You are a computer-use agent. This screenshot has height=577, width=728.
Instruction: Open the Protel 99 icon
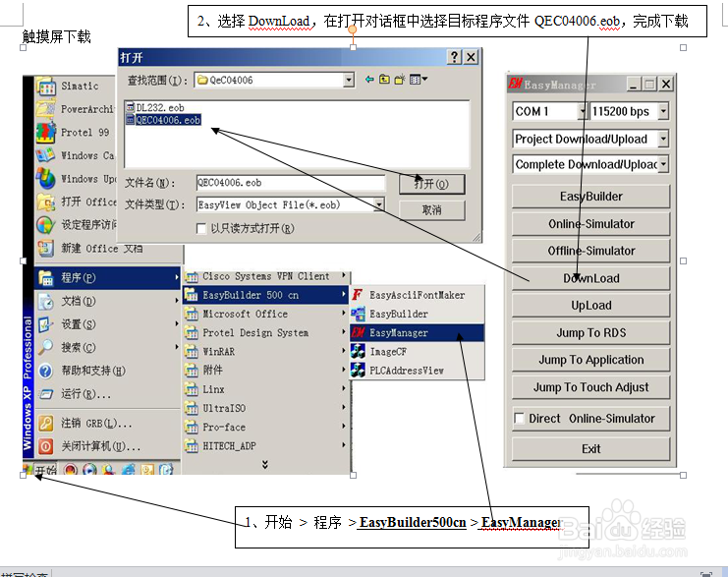[46, 133]
